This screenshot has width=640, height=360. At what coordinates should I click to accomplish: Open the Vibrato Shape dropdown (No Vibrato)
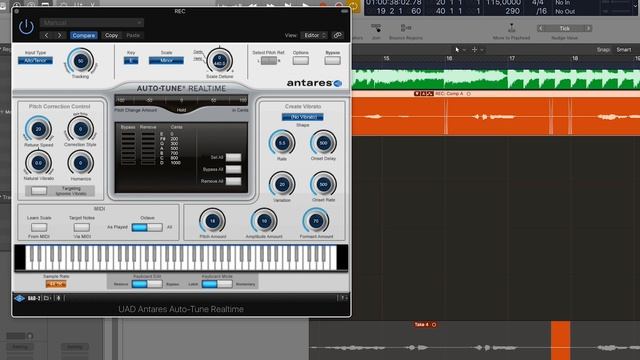tap(303, 117)
